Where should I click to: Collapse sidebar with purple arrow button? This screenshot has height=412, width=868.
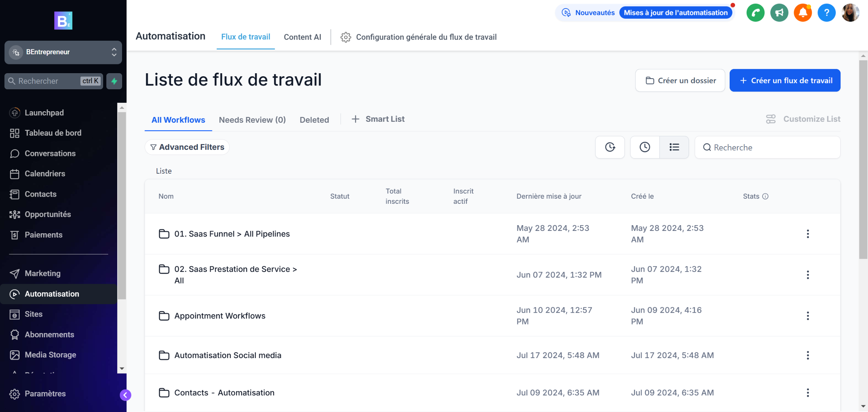(125, 395)
